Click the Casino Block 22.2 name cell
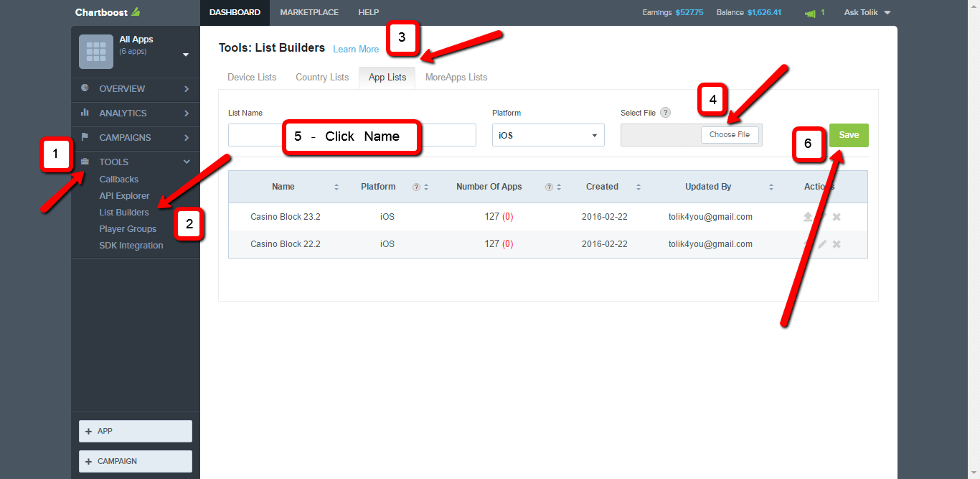The width and height of the screenshot is (980, 479). coord(286,244)
